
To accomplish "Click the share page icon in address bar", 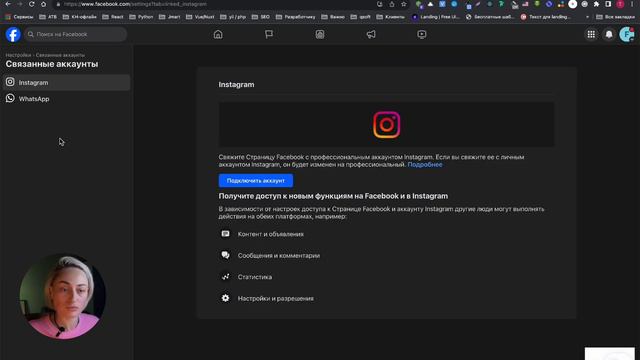I will pos(392,4).
